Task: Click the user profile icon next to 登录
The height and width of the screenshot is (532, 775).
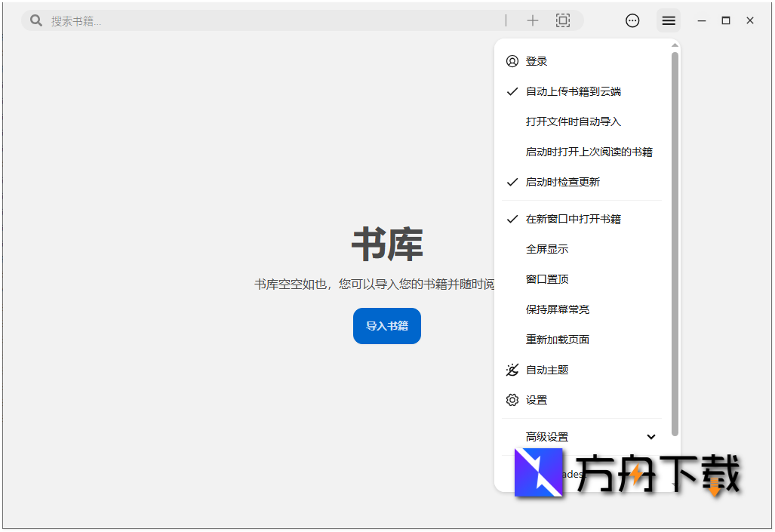Action: (x=512, y=61)
